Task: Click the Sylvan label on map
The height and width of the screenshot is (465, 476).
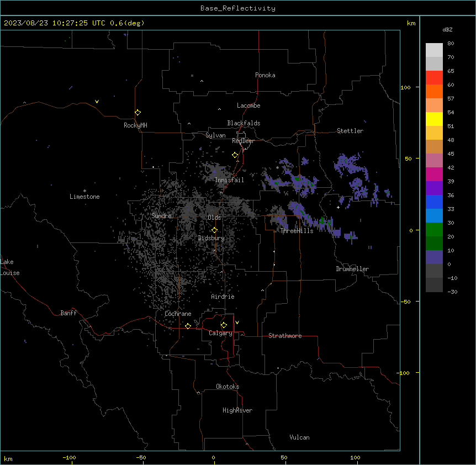Action: pyautogui.click(x=215, y=135)
